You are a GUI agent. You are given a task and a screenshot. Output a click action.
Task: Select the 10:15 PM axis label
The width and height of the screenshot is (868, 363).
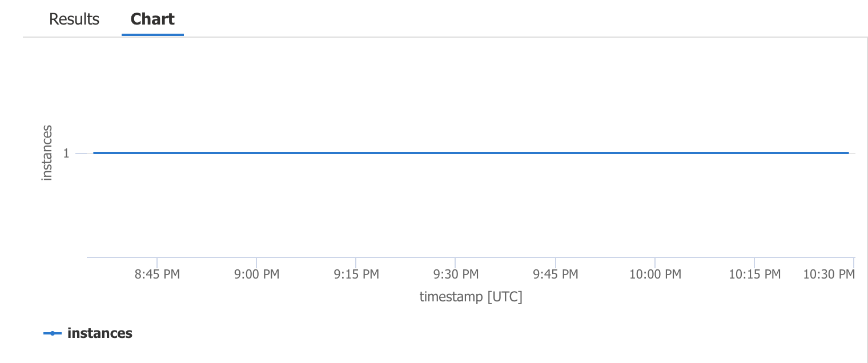[x=754, y=275]
